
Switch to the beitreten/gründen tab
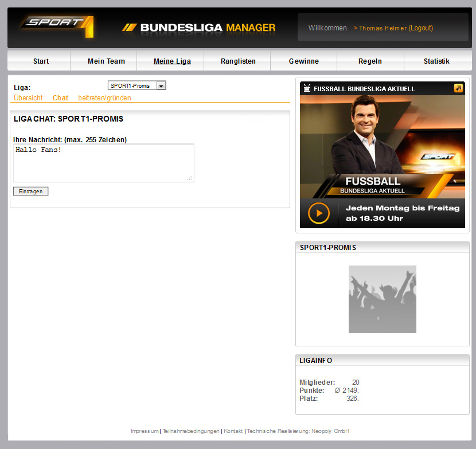click(104, 97)
